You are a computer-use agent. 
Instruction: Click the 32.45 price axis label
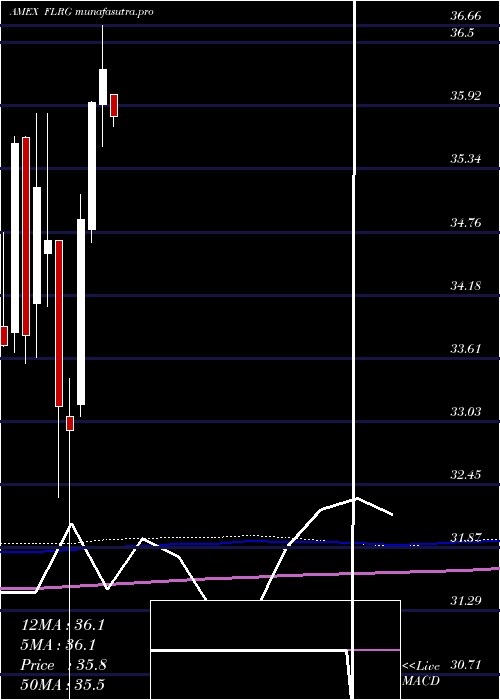pos(466,474)
